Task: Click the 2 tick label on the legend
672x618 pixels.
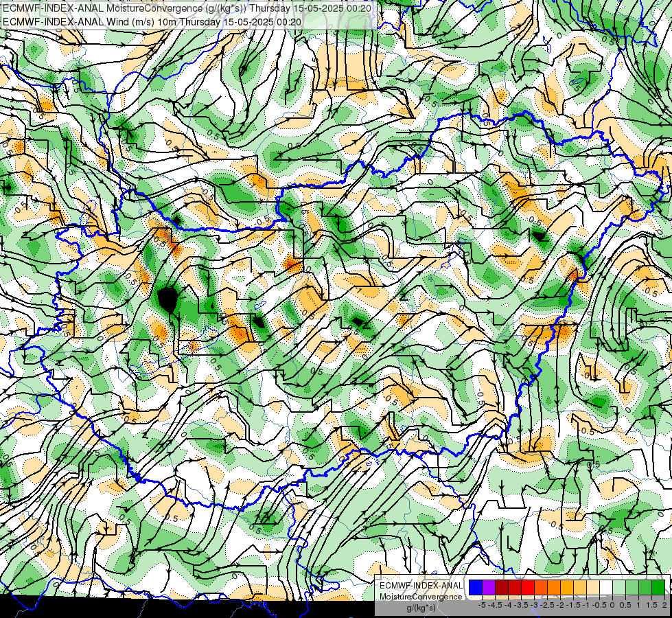Action: coord(664,605)
